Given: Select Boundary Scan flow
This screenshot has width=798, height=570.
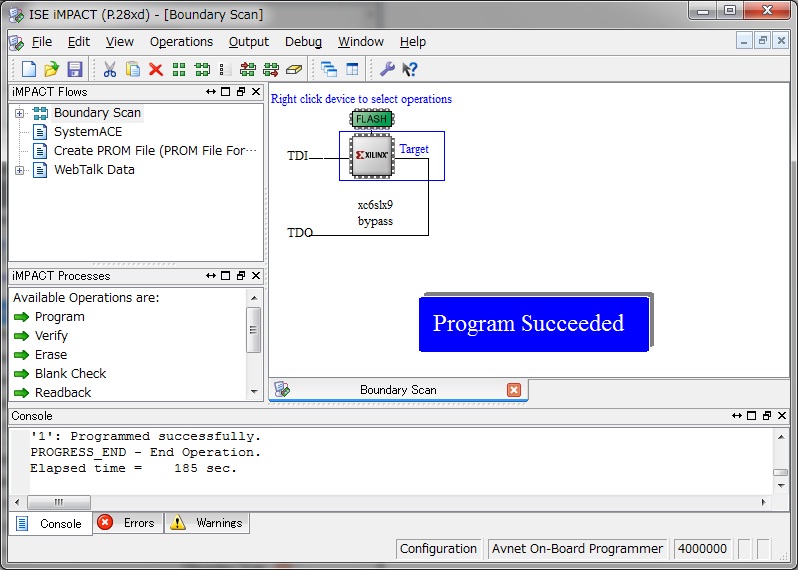Looking at the screenshot, I should tap(97, 112).
